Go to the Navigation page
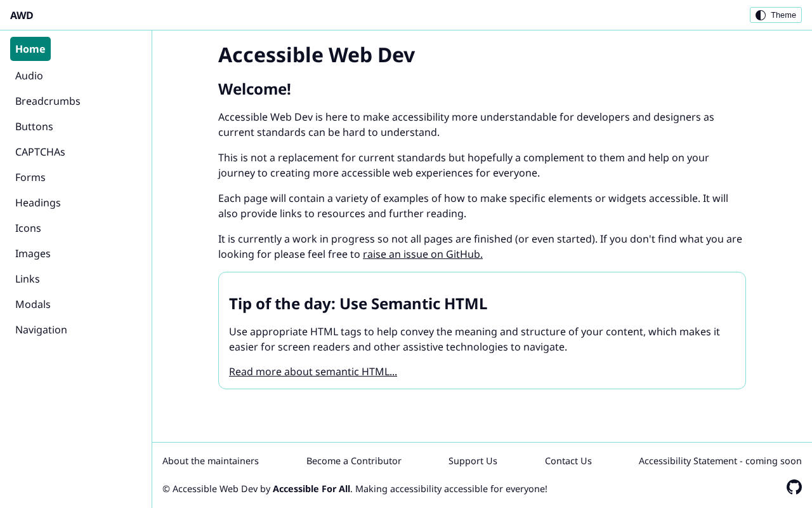 [x=41, y=330]
